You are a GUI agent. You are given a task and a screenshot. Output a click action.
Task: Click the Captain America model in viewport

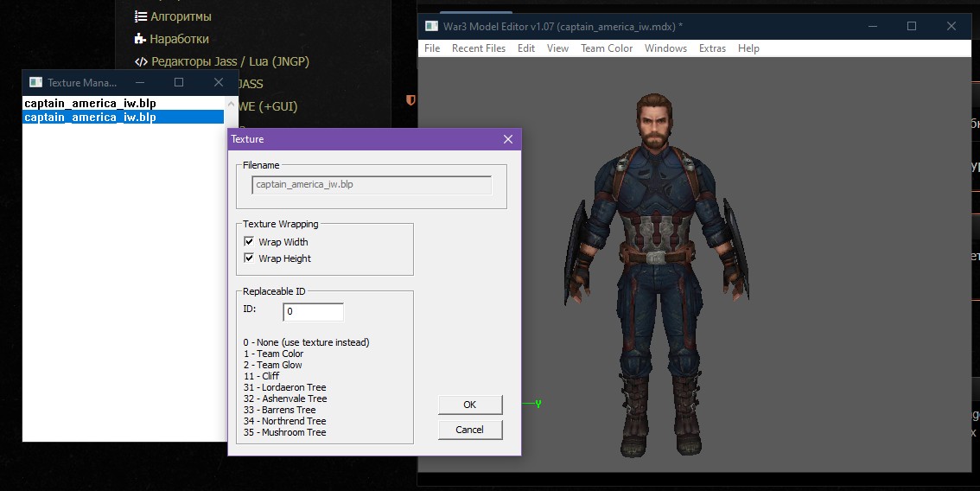656,275
